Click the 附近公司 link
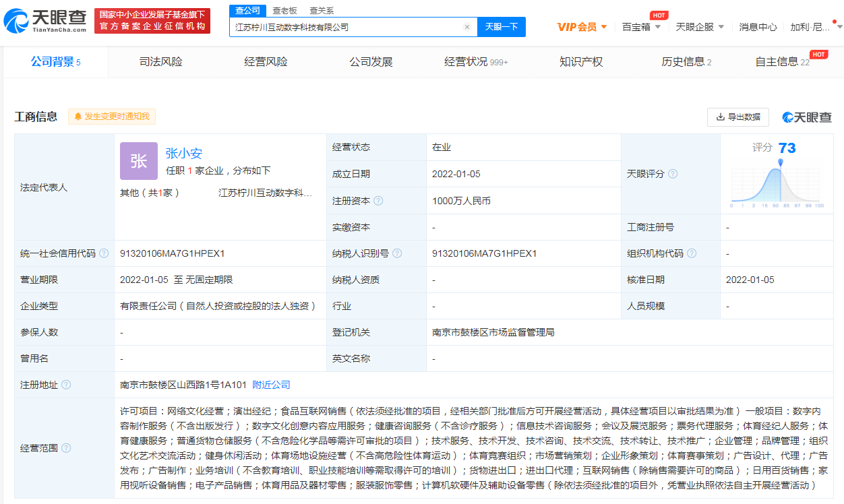Viewport: 844px width, 504px height. pyautogui.click(x=272, y=385)
